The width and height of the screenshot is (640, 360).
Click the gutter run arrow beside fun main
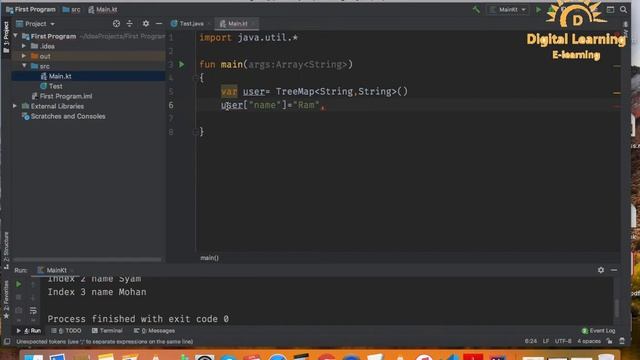point(182,64)
